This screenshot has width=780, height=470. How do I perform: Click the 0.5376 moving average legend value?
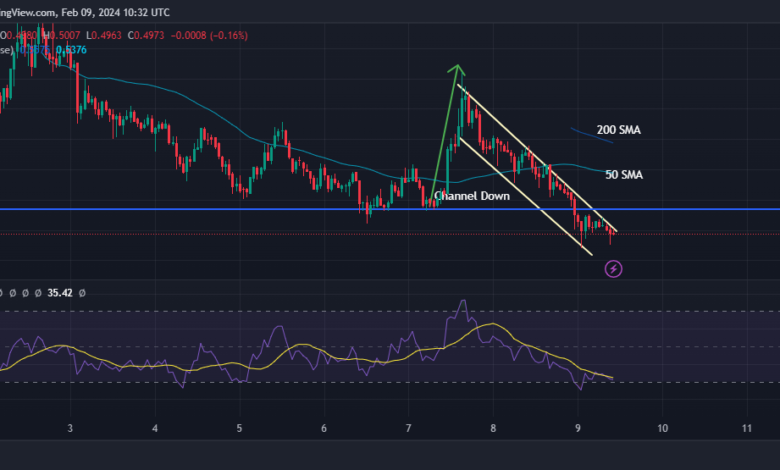pyautogui.click(x=71, y=48)
